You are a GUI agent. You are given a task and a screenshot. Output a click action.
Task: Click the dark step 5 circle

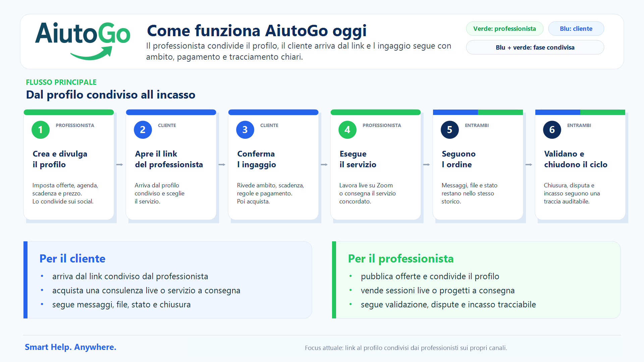pos(450,130)
